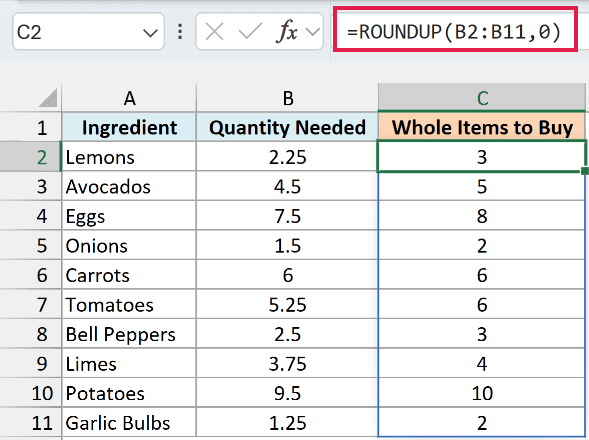Select column B header
The width and height of the screenshot is (589, 440).
(287, 98)
